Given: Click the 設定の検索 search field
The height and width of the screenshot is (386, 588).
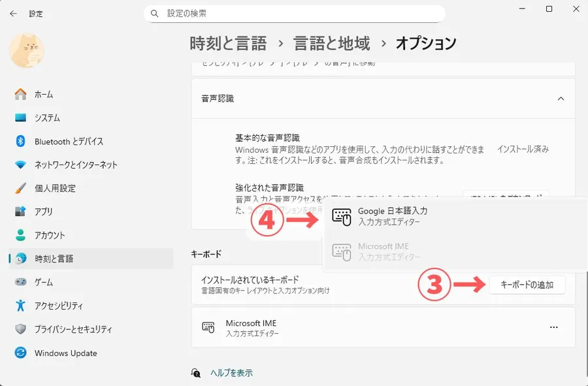Looking at the screenshot, I should (294, 13).
